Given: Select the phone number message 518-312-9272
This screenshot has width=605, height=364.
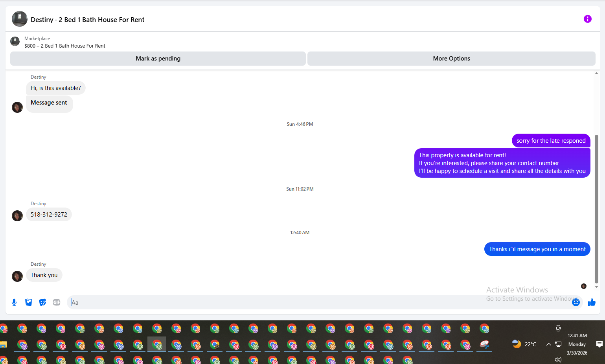Looking at the screenshot, I should [49, 215].
